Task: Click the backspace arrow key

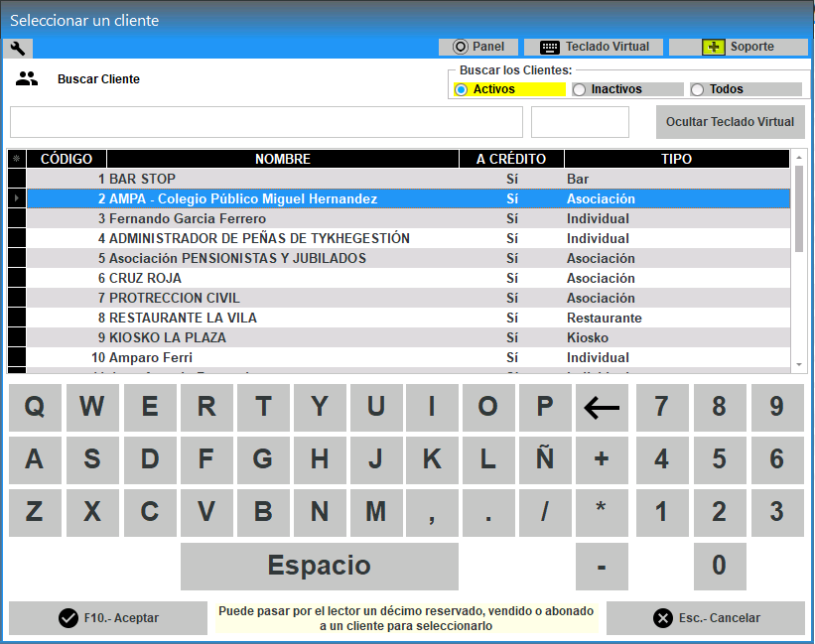Action: click(x=602, y=408)
